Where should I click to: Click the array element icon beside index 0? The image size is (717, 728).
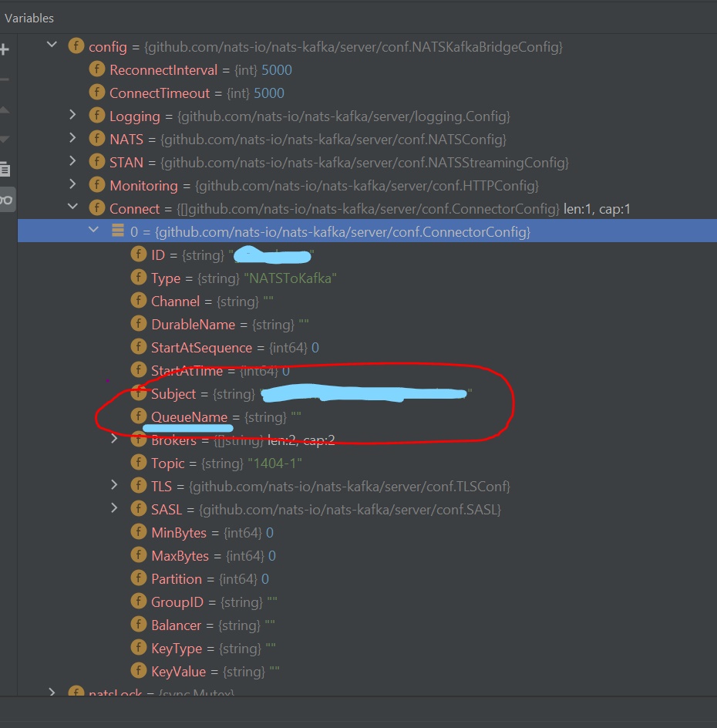click(117, 230)
